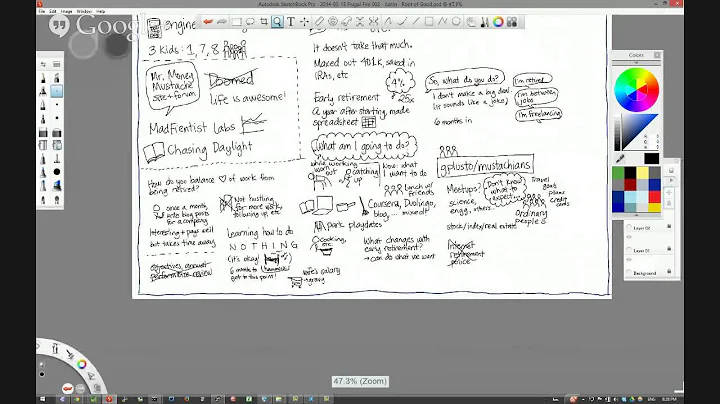Close the Colors panel

pos(657,55)
